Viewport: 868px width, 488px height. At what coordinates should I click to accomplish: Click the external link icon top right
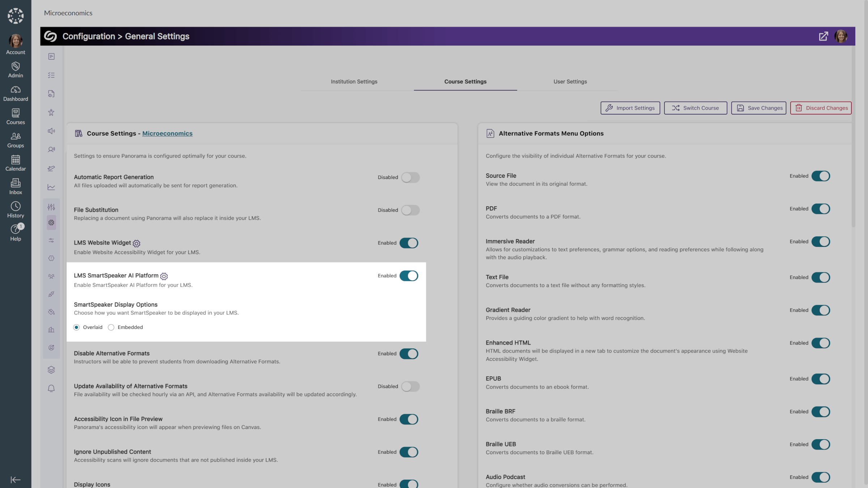(x=823, y=36)
